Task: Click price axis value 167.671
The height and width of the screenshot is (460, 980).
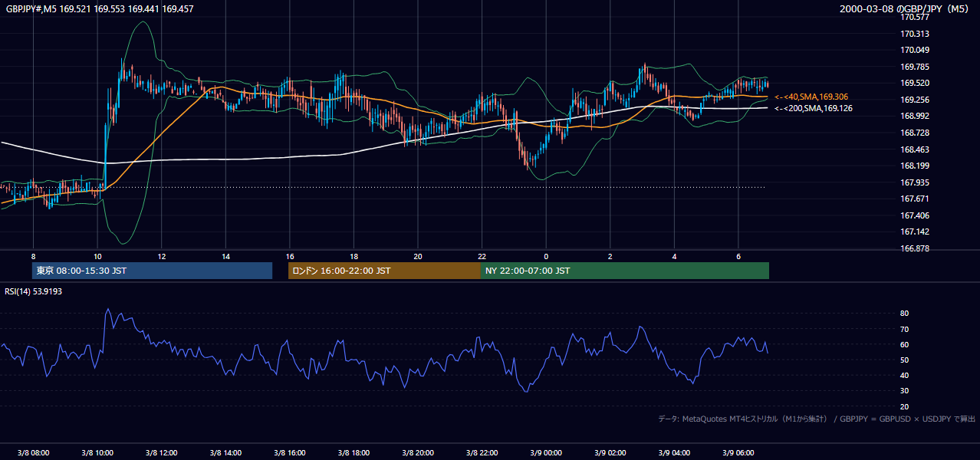Action: (914, 199)
